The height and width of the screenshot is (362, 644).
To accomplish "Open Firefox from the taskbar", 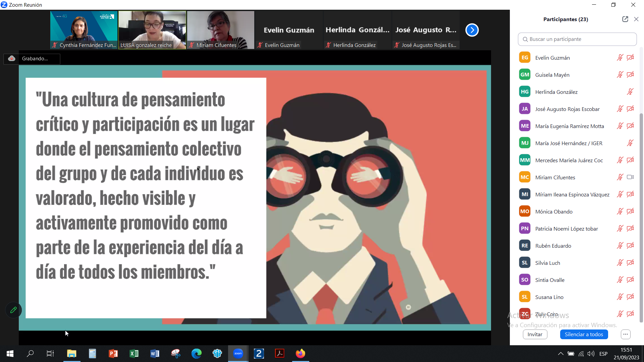I will click(x=300, y=353).
